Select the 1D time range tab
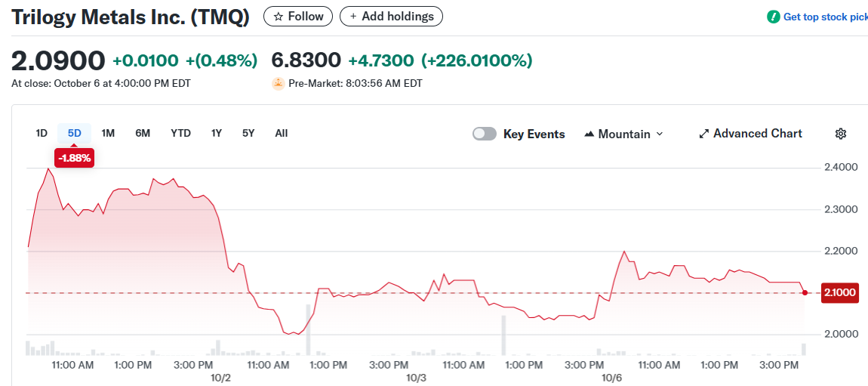Image resolution: width=868 pixels, height=386 pixels. [42, 133]
